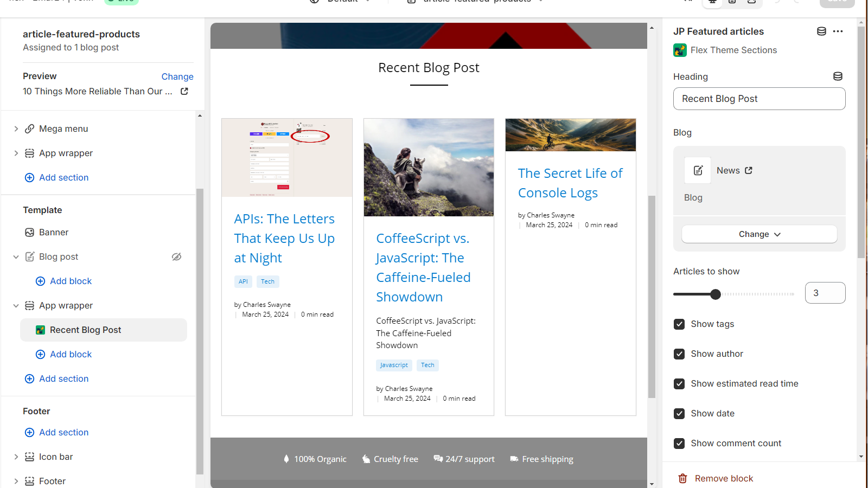Open the Change dropdown under Blog

pyautogui.click(x=758, y=234)
